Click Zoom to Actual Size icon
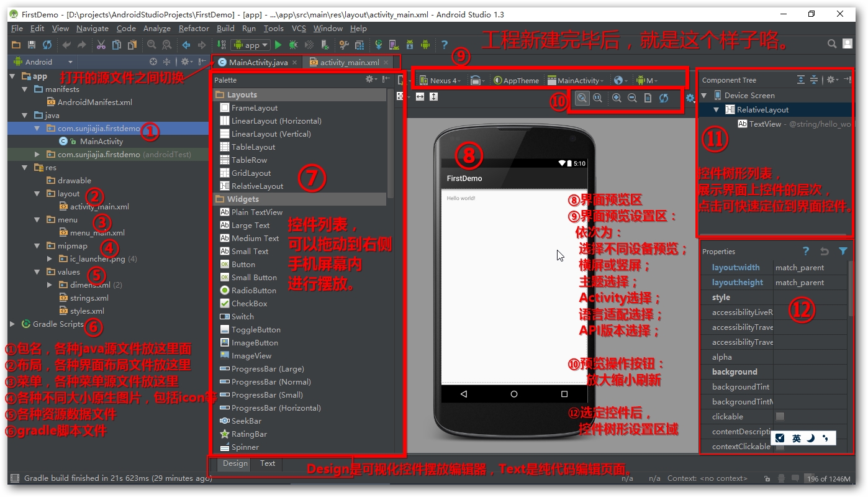Image resolution: width=868 pixels, height=497 pixels. 597,98
